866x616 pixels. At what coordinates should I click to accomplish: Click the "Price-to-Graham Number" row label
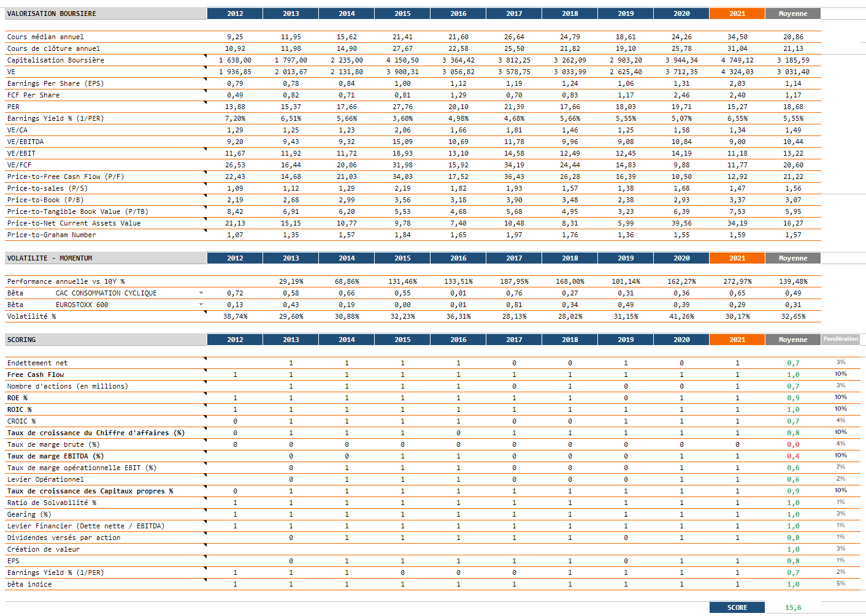52,235
